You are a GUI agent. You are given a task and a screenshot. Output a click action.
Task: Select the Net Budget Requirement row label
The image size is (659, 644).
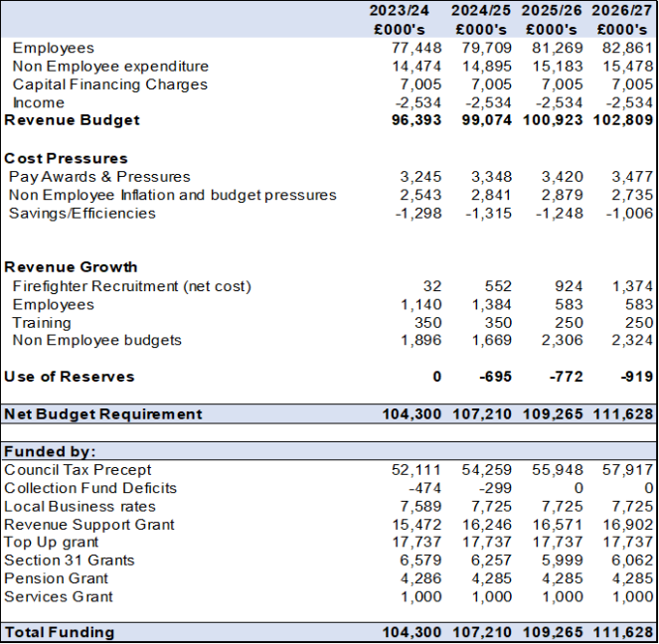[x=102, y=413]
